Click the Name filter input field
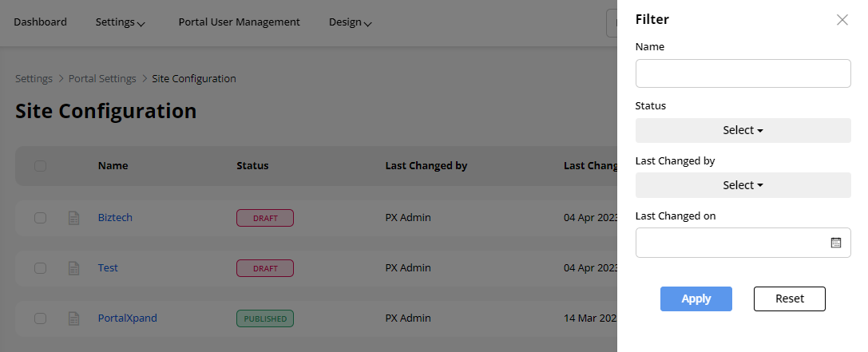 (x=743, y=73)
